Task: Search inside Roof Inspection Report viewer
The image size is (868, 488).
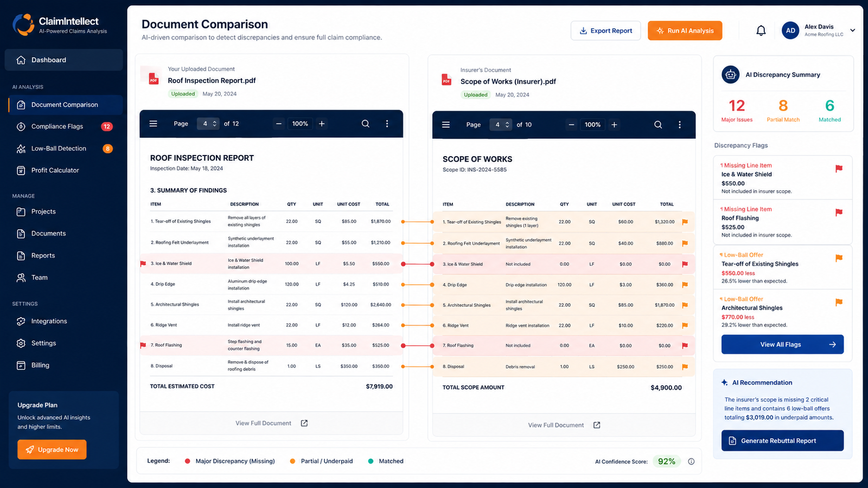Action: [366, 124]
